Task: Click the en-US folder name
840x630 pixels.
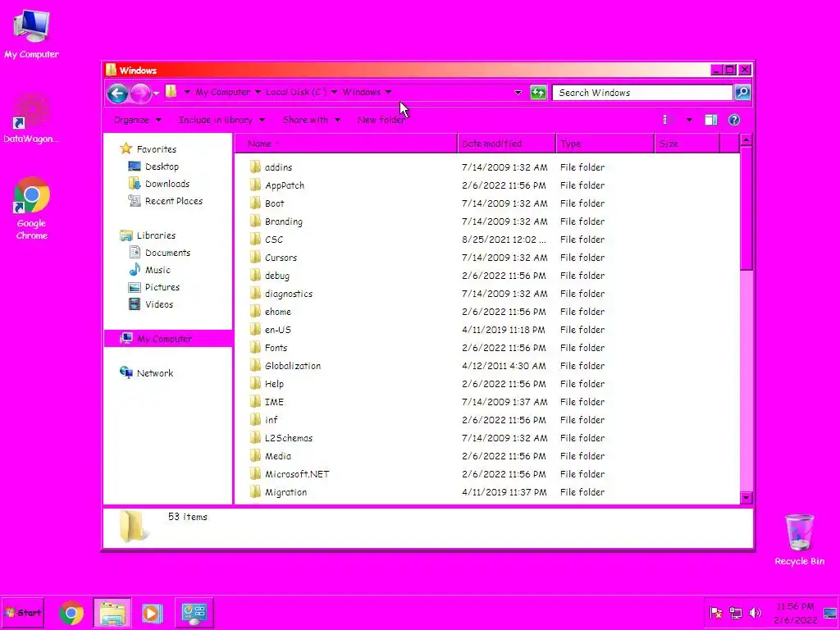Action: click(278, 330)
